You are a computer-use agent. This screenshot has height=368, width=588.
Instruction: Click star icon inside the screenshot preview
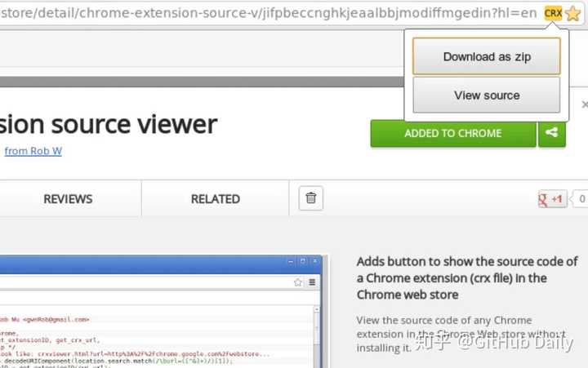298,282
